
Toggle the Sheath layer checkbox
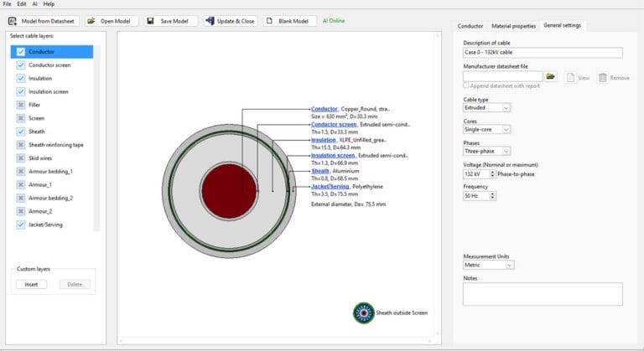pos(20,132)
